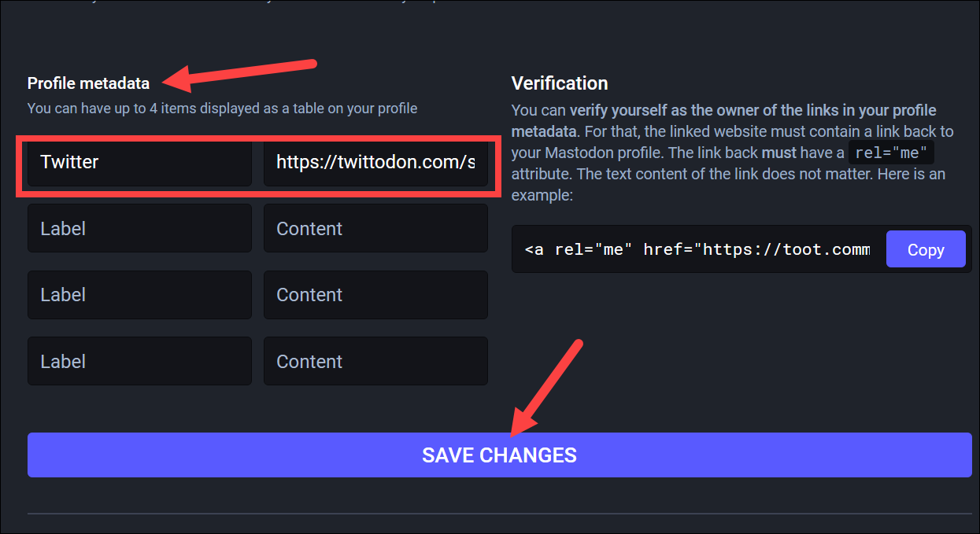Click the Verification heading
The image size is (980, 534).
(x=560, y=83)
